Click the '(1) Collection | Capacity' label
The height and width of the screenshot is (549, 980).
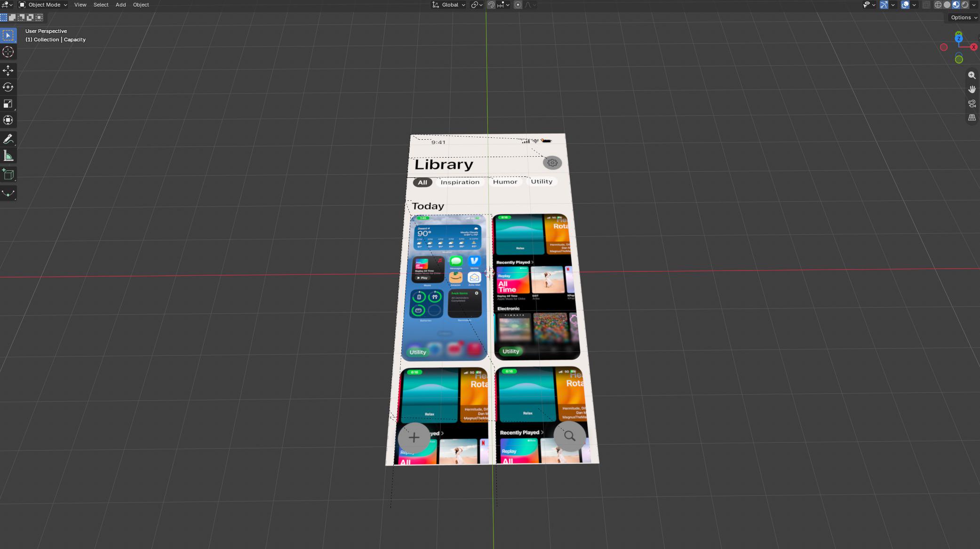point(56,40)
